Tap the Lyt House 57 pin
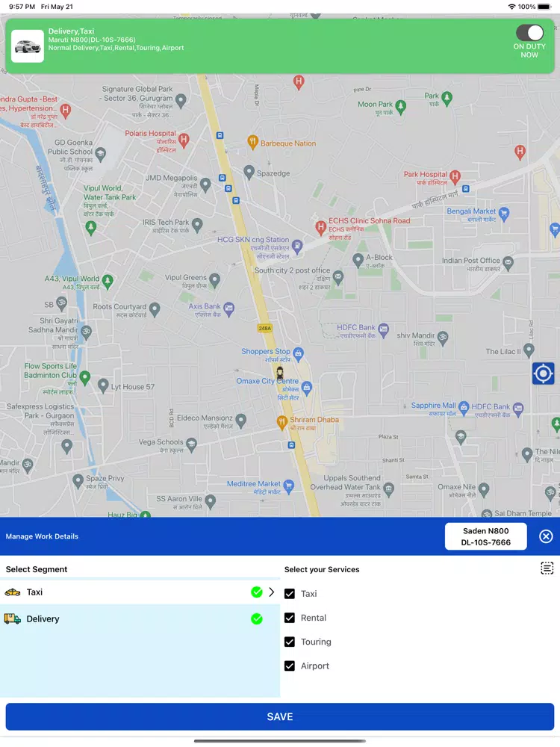This screenshot has width=560, height=747. [103, 385]
